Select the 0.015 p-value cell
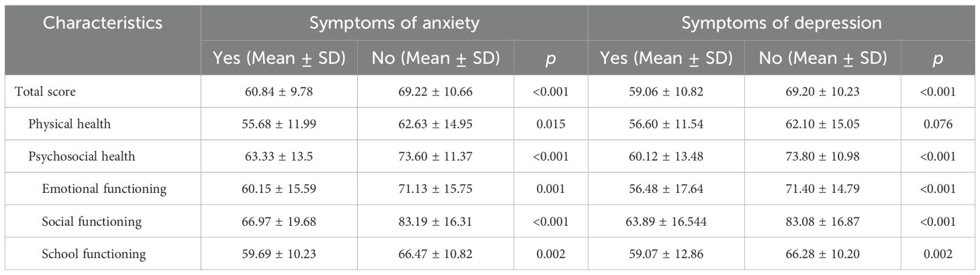This screenshot has height=275, width=980. click(x=551, y=124)
